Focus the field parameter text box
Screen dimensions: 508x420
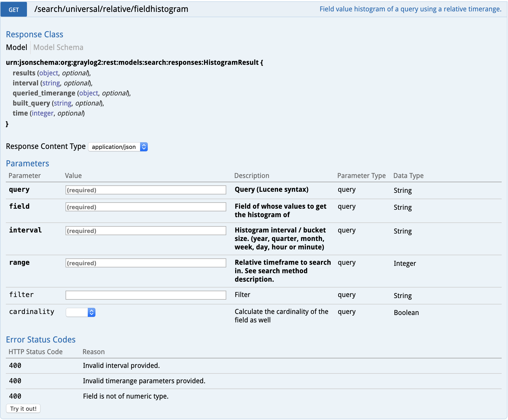[146, 207]
